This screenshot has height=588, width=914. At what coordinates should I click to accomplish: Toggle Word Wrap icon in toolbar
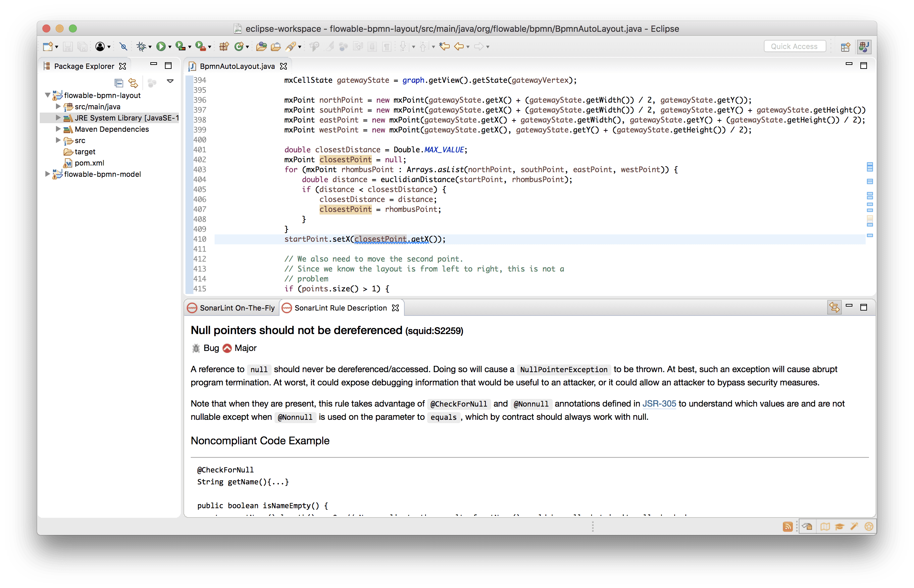point(358,47)
